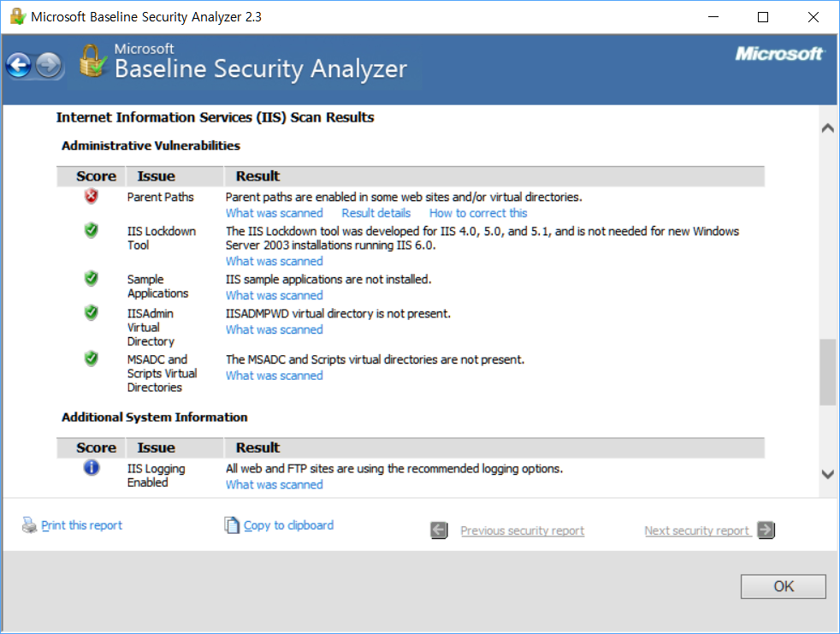Click the Copy to clipboard link

(288, 525)
